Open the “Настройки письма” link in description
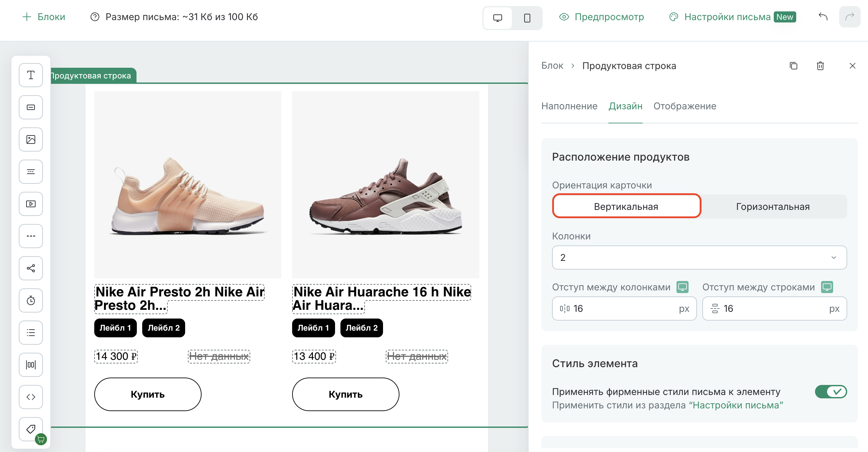 point(736,405)
